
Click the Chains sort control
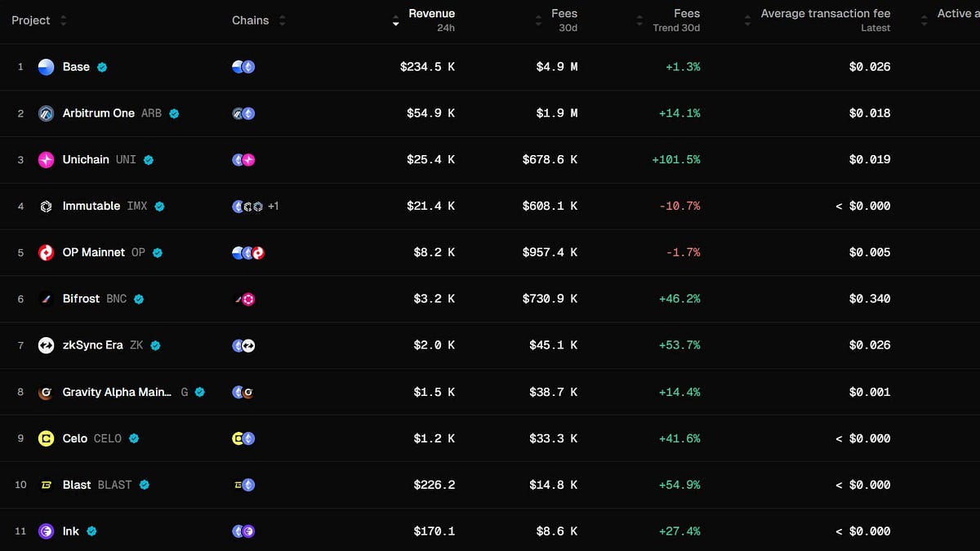(280, 20)
